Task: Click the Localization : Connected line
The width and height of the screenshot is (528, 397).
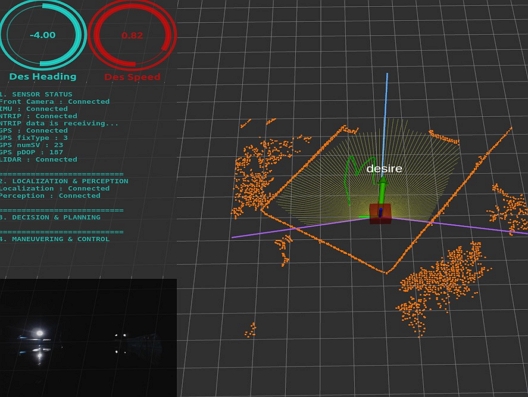Action: click(55, 189)
